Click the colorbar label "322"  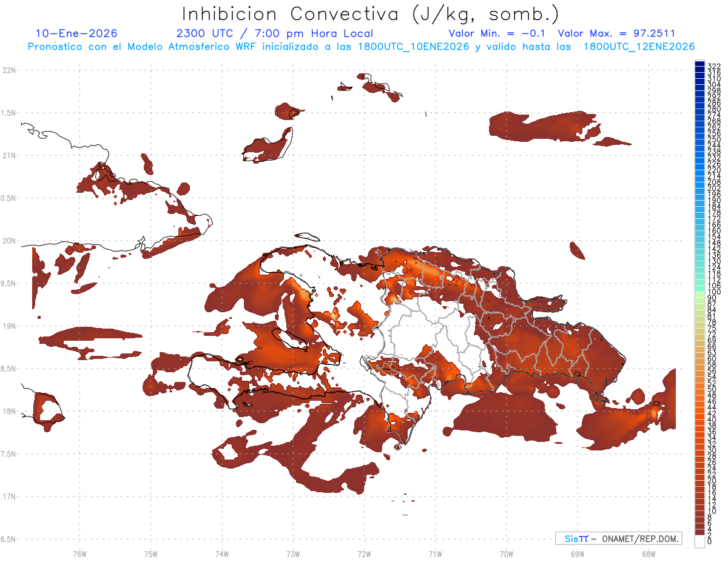(713, 65)
